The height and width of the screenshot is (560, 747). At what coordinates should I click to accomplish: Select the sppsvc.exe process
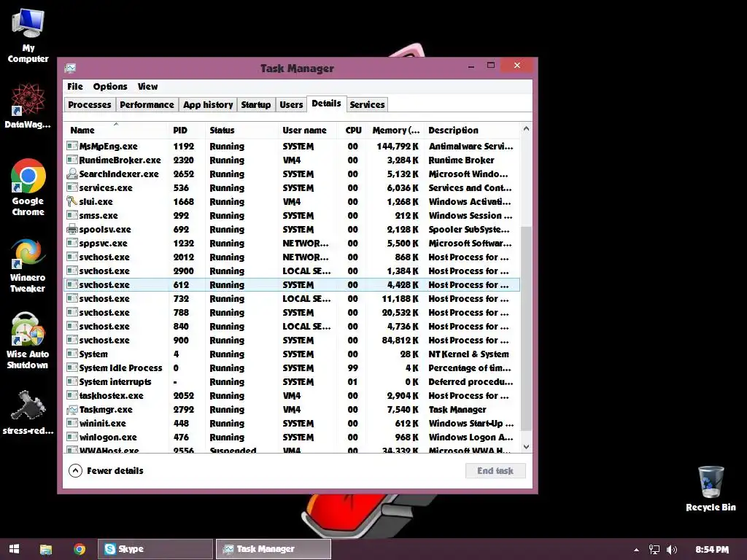pyautogui.click(x=292, y=243)
